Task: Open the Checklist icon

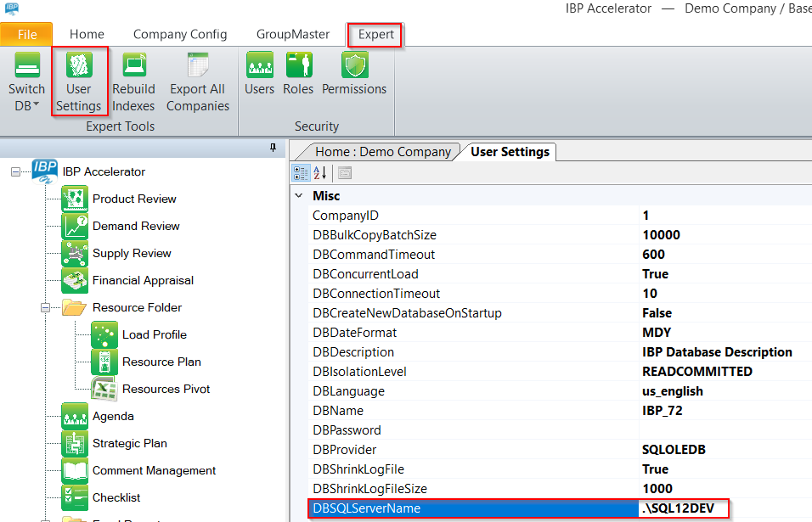Action: pyautogui.click(x=75, y=497)
